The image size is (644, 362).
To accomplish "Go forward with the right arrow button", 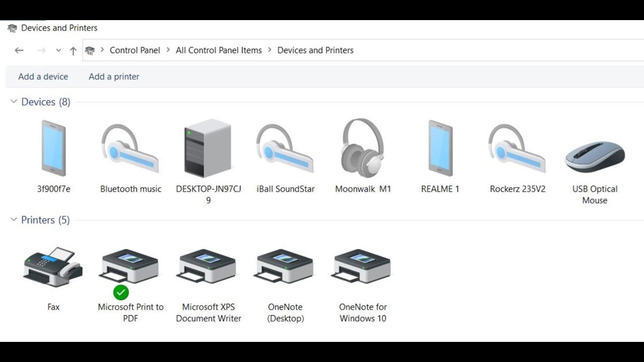I will (41, 50).
